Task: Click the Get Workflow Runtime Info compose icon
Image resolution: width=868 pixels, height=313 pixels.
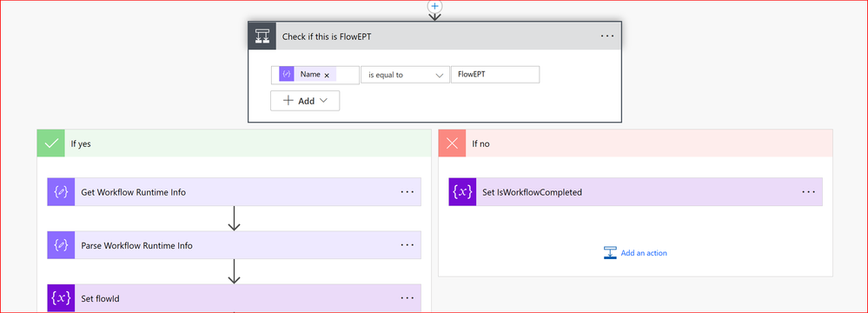Action: tap(61, 191)
